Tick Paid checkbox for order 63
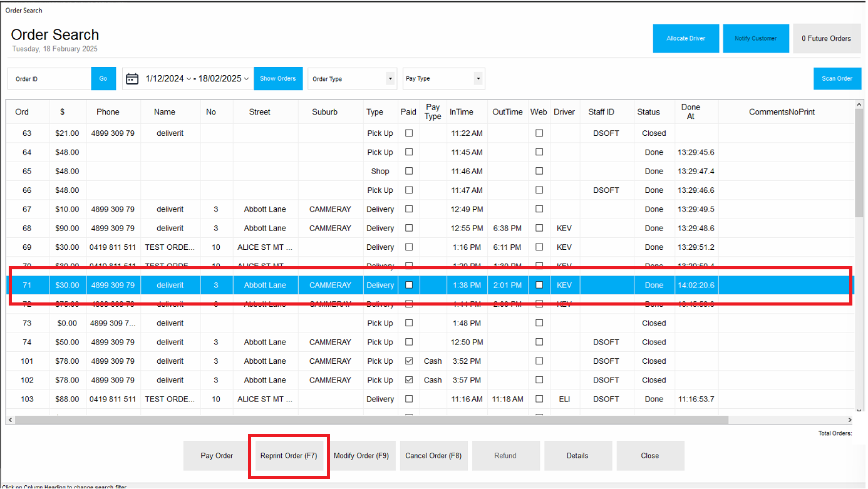The height and width of the screenshot is (489, 868). (x=409, y=133)
